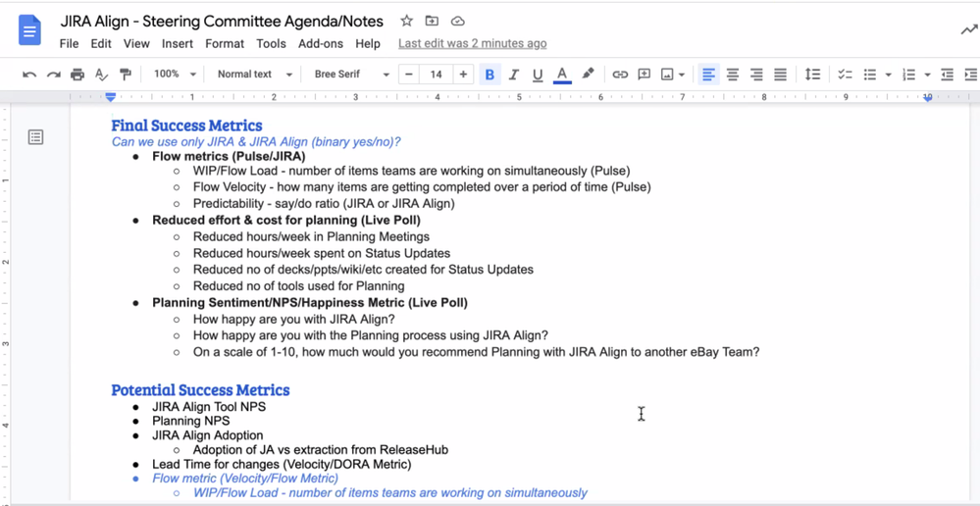The width and height of the screenshot is (980, 506).
Task: Click 'Flow metrics (Pulse/JIRA)' bullet
Action: click(x=229, y=156)
